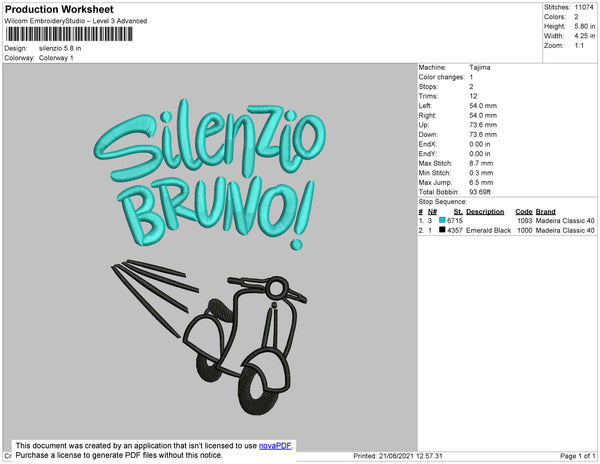
Task: Select 'Madeira Classic 40' in the 6715 row
Action: (x=565, y=221)
